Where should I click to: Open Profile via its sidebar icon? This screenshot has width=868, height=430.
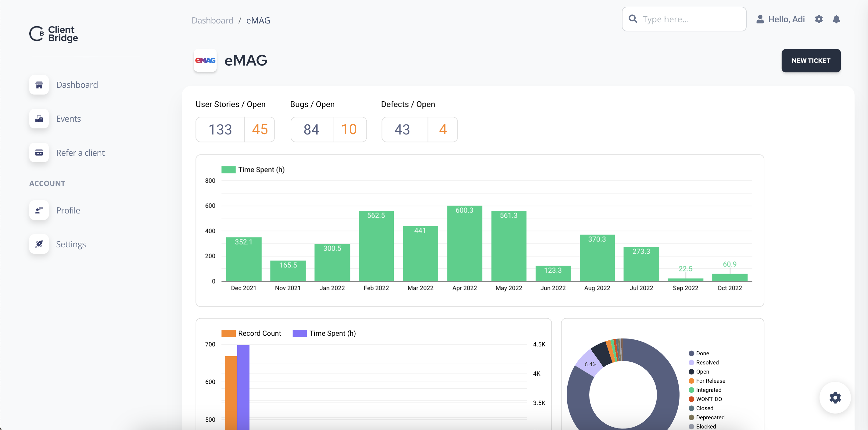pyautogui.click(x=39, y=210)
